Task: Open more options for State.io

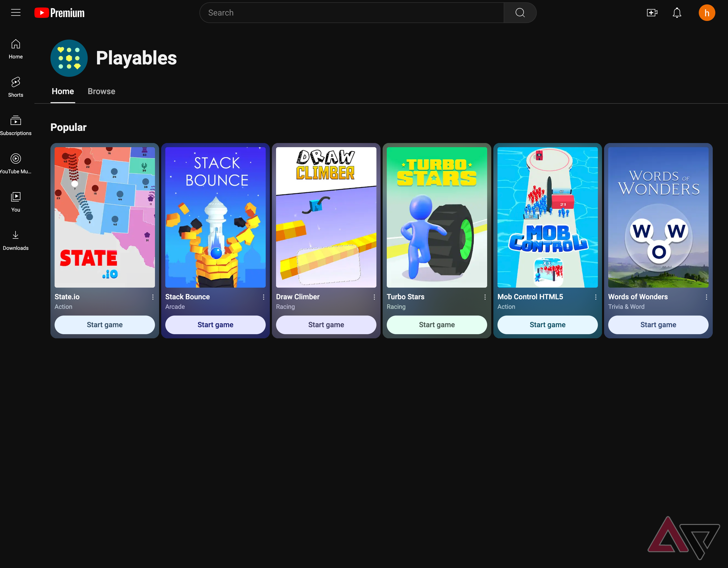Action: tap(153, 297)
